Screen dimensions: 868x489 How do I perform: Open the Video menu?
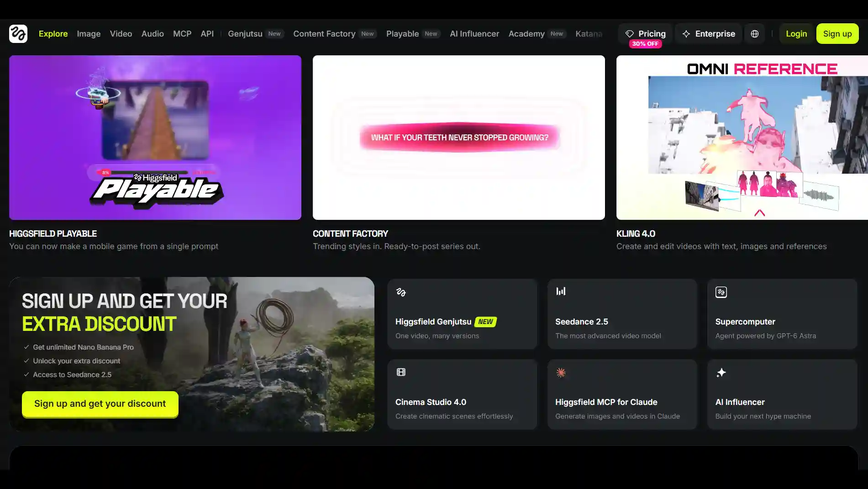[x=121, y=34]
